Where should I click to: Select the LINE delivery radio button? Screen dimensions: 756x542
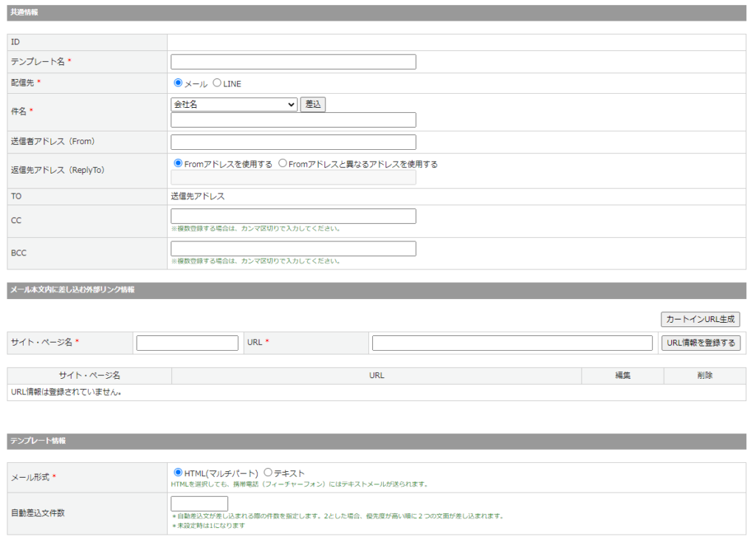(217, 83)
